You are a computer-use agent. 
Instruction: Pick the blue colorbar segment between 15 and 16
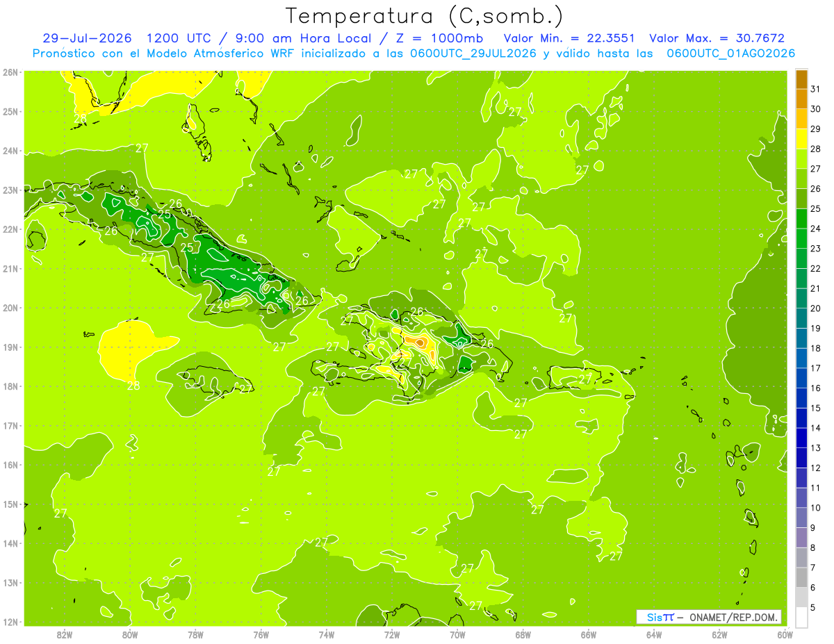coord(801,398)
